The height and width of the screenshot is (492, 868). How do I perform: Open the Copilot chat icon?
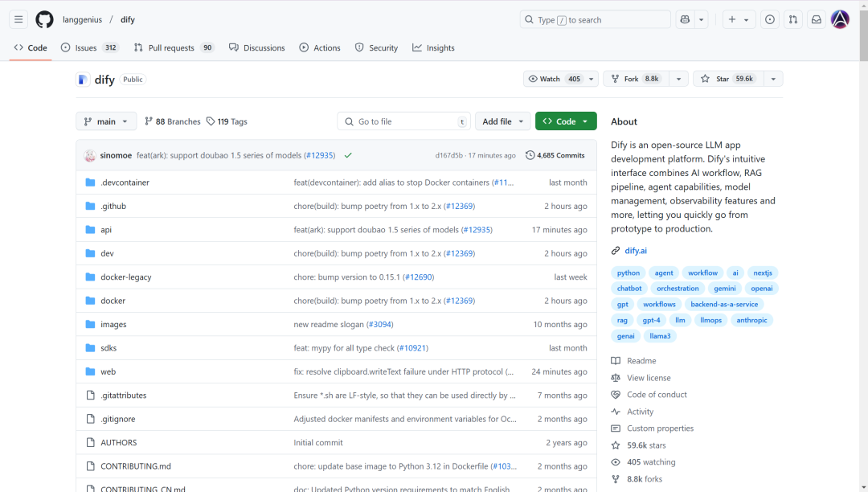pyautogui.click(x=685, y=20)
